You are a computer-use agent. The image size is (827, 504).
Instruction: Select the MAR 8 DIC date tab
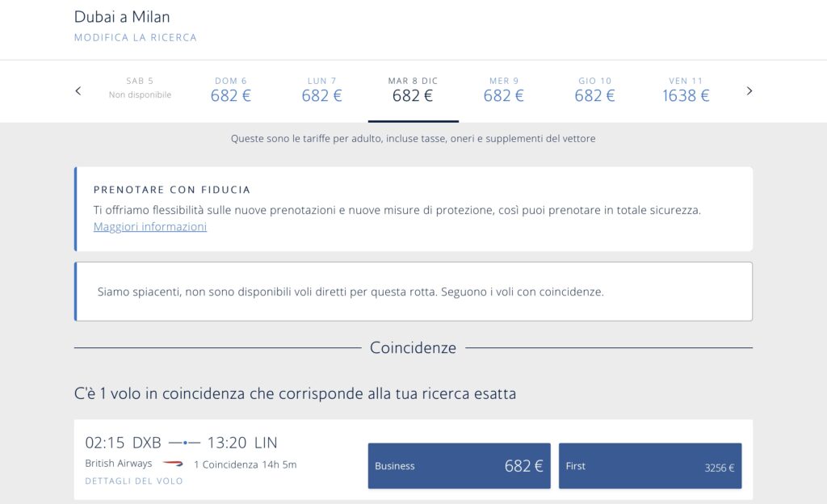pos(413,90)
